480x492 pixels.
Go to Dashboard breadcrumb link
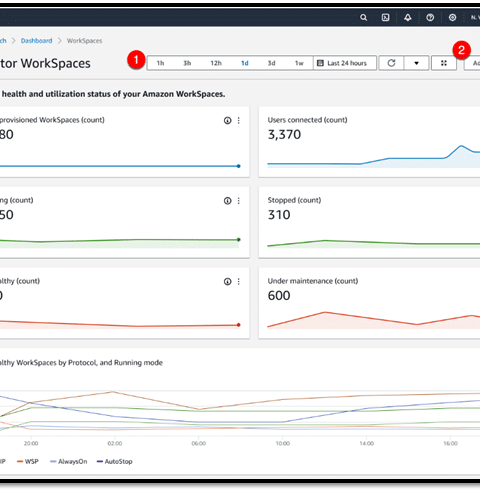36,41
